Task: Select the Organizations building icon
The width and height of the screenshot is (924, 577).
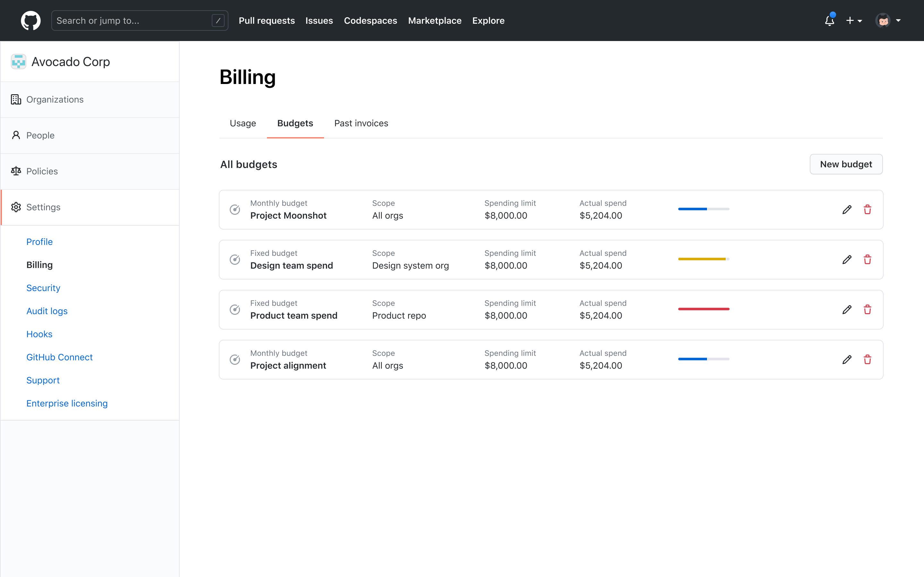Action: [16, 99]
